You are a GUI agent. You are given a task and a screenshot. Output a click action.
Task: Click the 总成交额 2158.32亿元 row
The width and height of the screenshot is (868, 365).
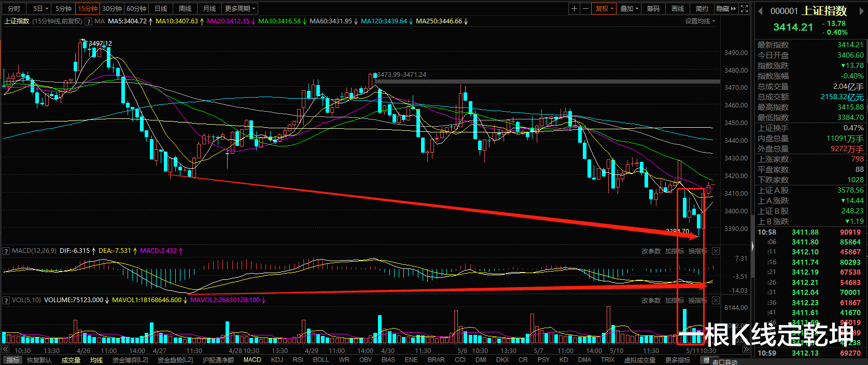(810, 97)
